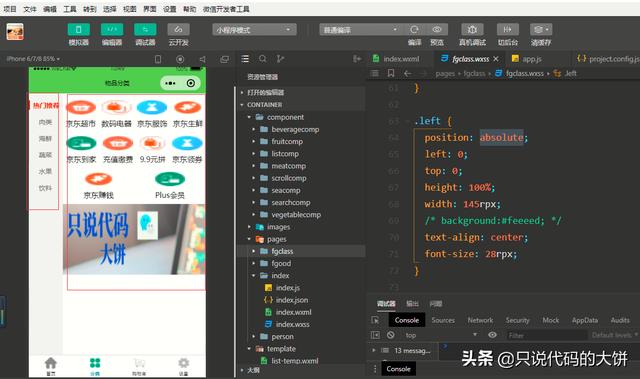Open the compile mode dropdown
The image size is (640, 379).
point(361,30)
